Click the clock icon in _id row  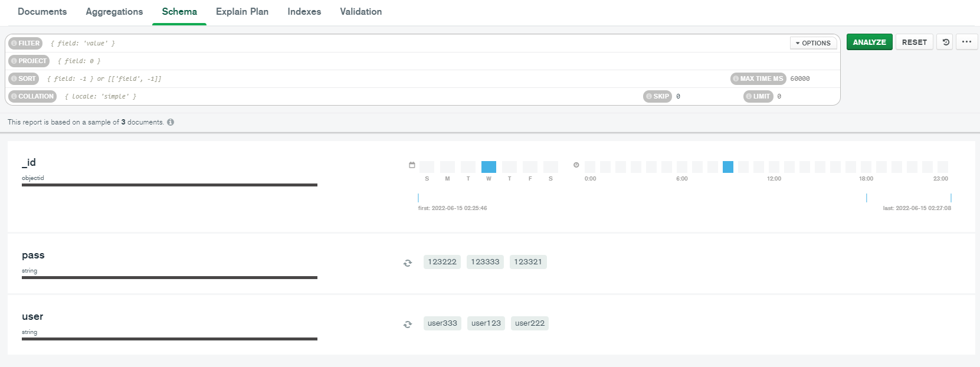click(x=576, y=165)
